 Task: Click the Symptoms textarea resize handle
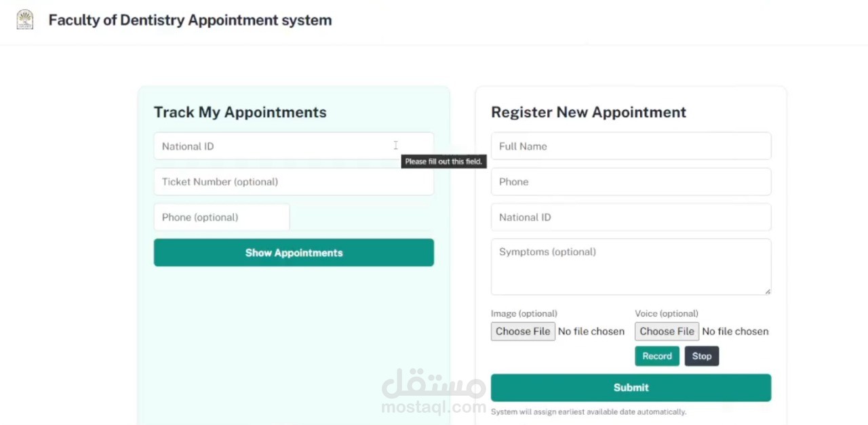[768, 291]
